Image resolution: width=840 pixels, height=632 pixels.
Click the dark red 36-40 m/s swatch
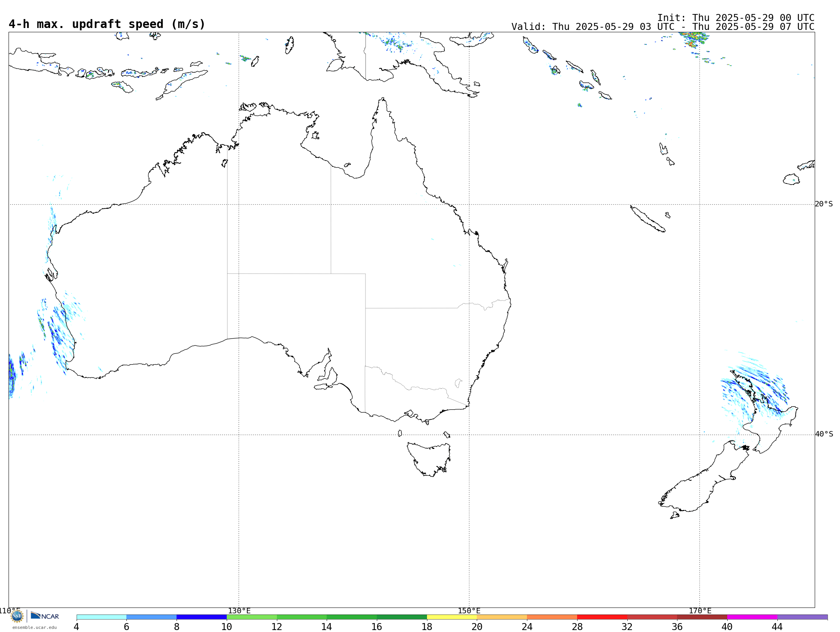(x=702, y=617)
